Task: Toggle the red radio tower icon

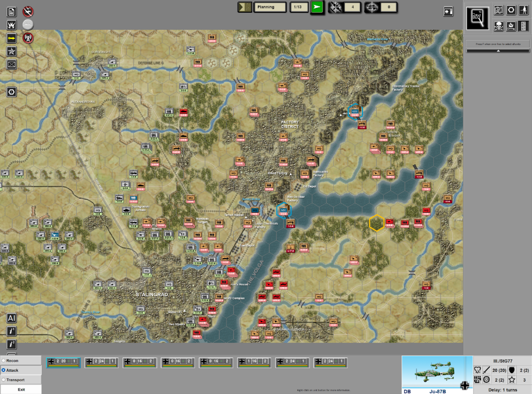Action: (28, 38)
